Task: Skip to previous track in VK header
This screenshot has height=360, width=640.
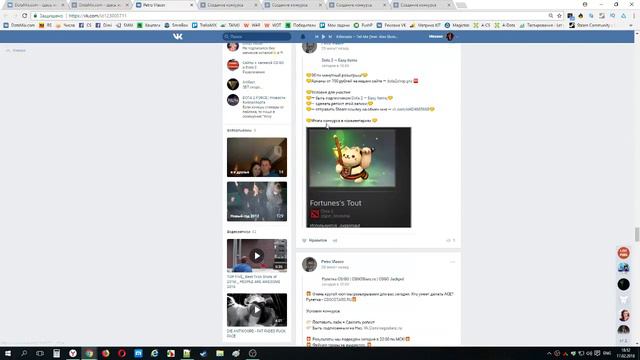Action: tap(316, 36)
